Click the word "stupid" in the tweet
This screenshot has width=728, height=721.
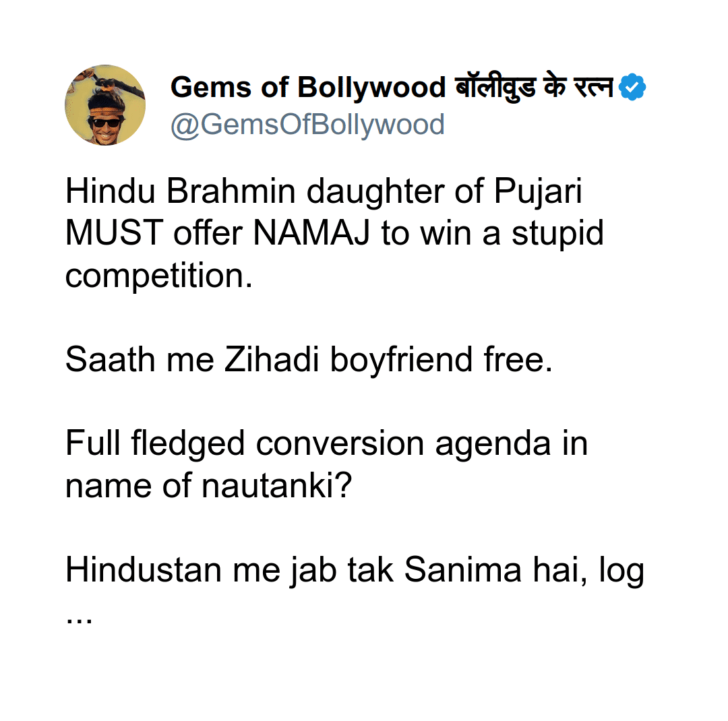click(557, 234)
